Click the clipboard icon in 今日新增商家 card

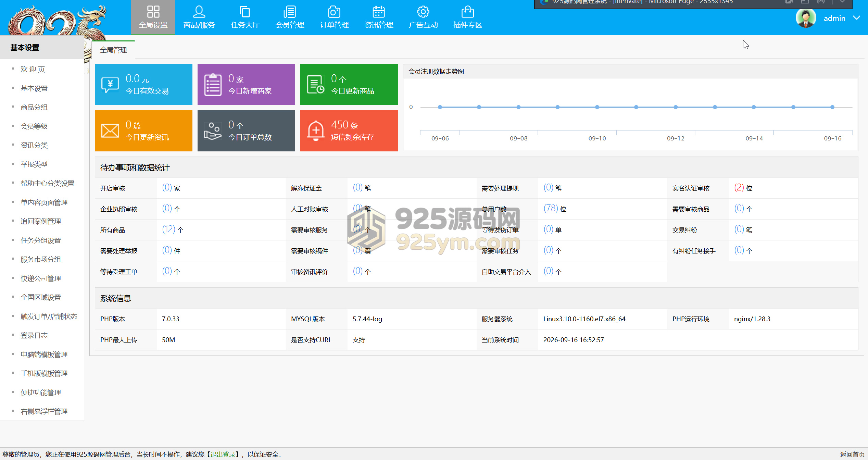coord(213,85)
